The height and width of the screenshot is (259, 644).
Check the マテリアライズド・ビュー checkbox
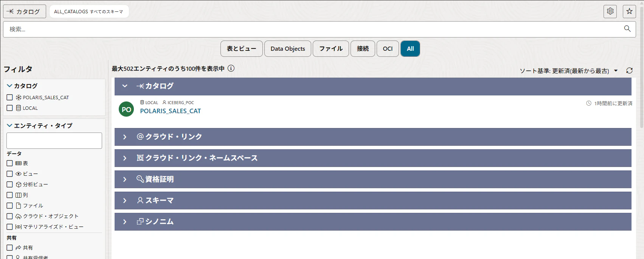[10, 227]
